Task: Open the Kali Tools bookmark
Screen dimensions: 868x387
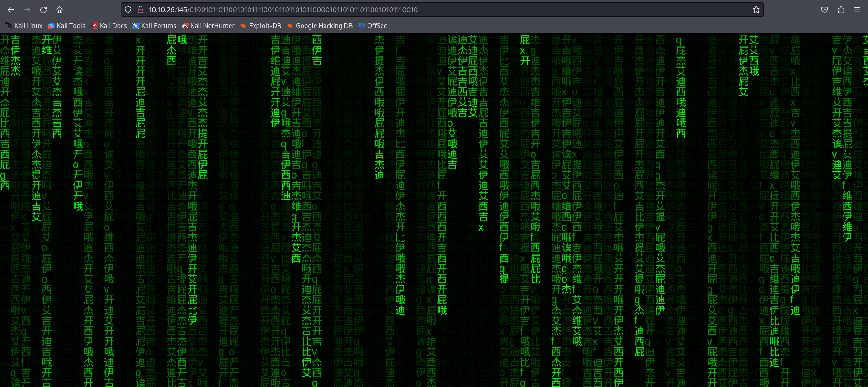Action: coord(66,26)
